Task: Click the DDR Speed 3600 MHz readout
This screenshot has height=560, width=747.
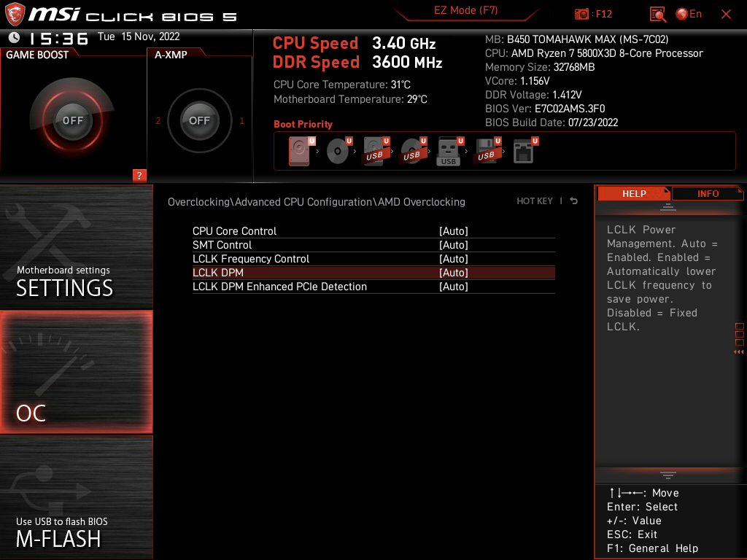Action: (357, 63)
